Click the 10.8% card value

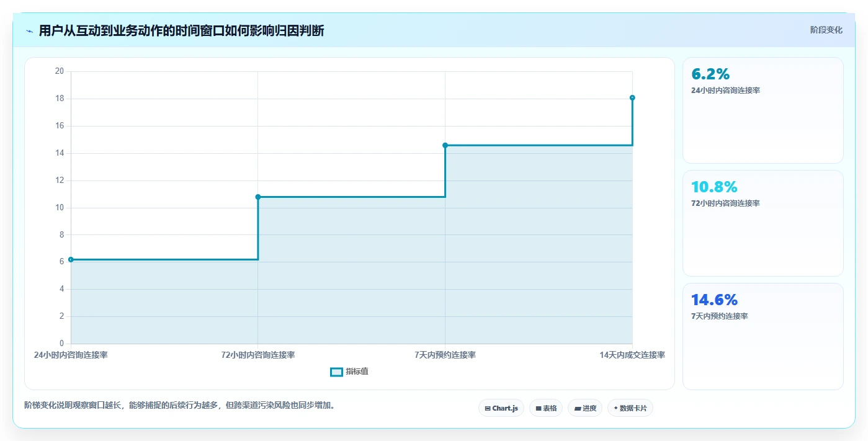pyautogui.click(x=714, y=187)
